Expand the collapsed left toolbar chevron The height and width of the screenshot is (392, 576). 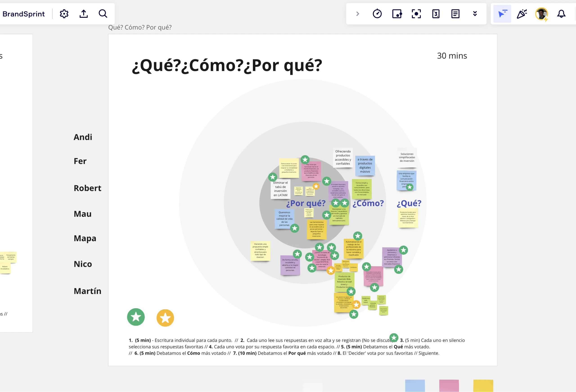click(358, 14)
